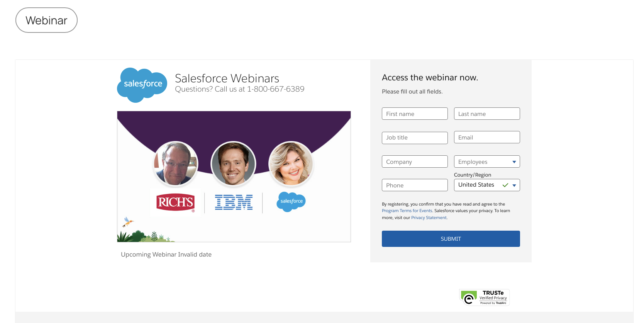This screenshot has width=644, height=323.
Task: Open the Privacy Statement link
Action: (x=429, y=218)
